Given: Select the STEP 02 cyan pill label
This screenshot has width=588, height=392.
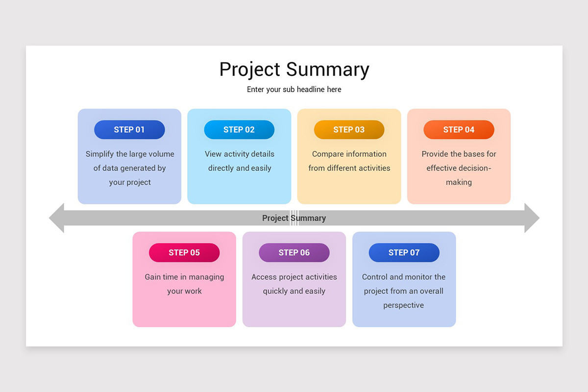Looking at the screenshot, I should tap(239, 130).
